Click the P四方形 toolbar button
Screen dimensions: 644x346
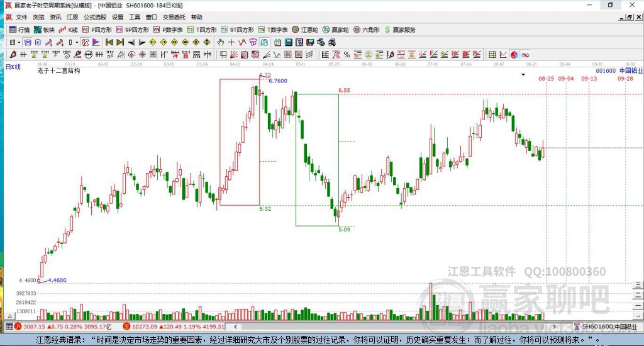97,30
